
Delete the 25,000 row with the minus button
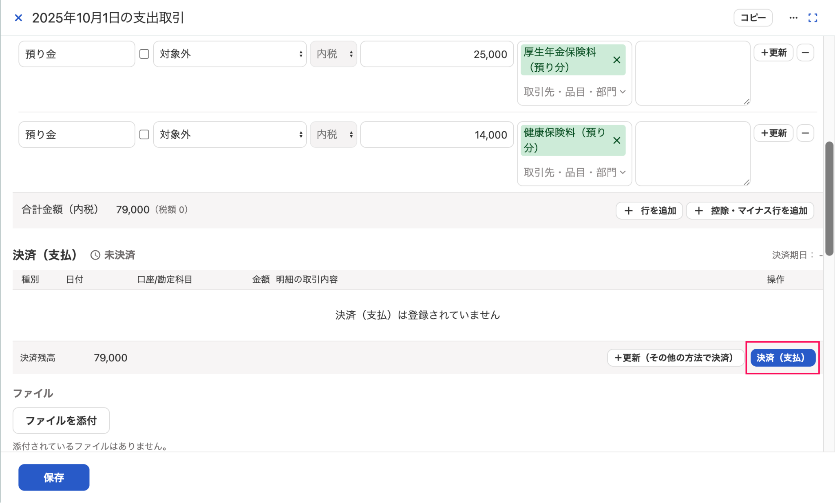click(x=805, y=53)
